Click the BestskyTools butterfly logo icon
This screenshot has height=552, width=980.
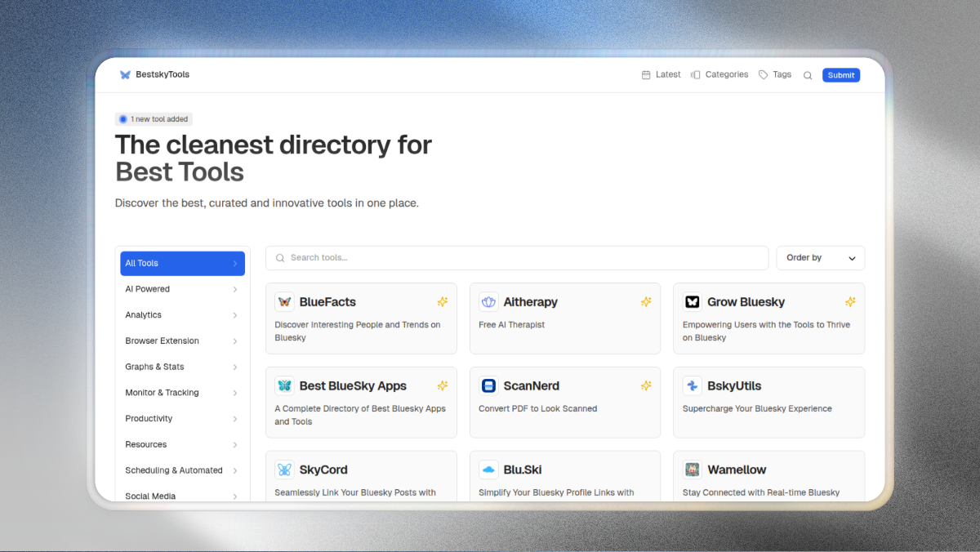(x=125, y=74)
